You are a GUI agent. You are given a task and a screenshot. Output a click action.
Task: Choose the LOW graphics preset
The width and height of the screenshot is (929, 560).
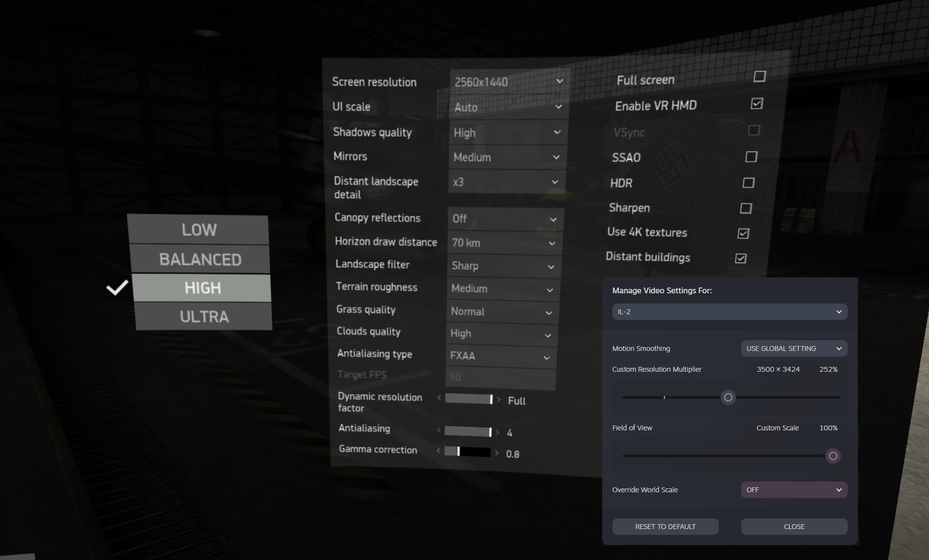(x=198, y=229)
